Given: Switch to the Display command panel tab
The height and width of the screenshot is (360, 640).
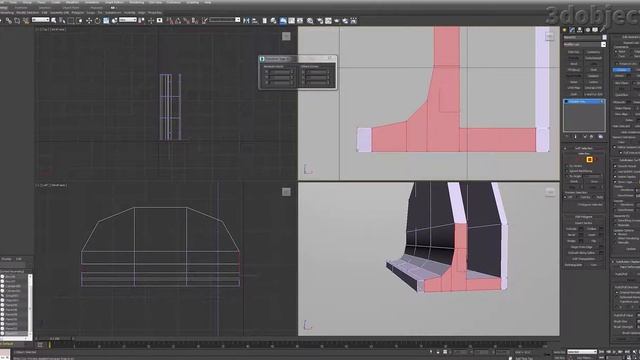Looking at the screenshot, I should (x=595, y=30).
